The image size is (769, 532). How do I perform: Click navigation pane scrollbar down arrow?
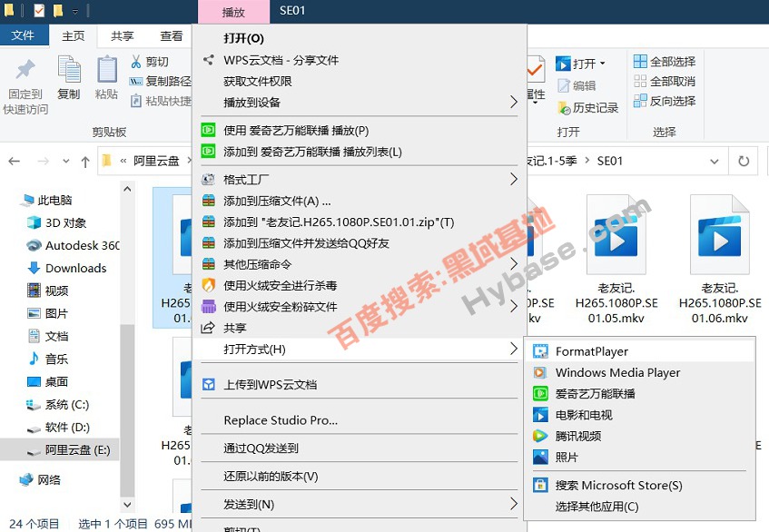[x=127, y=504]
